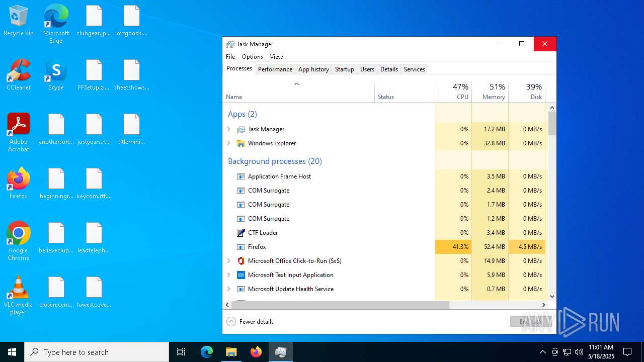644x362 pixels.
Task: Select the anothersort file icon
Action: pos(56,130)
